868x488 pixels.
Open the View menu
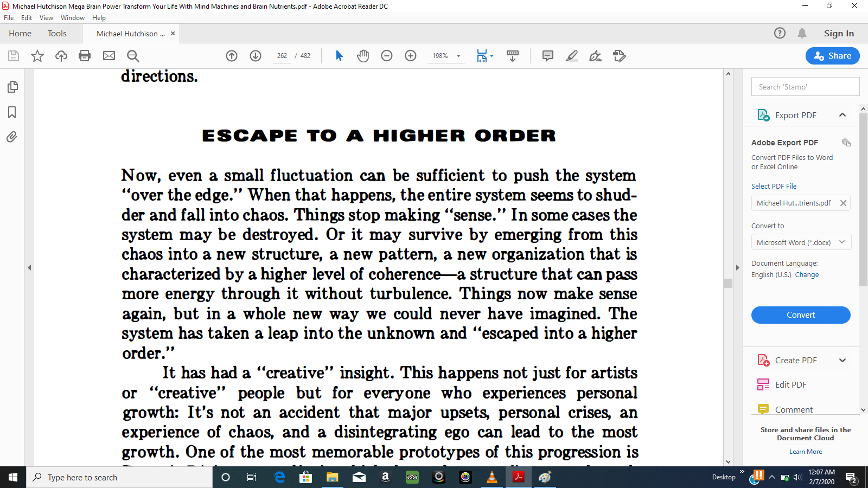pos(46,18)
